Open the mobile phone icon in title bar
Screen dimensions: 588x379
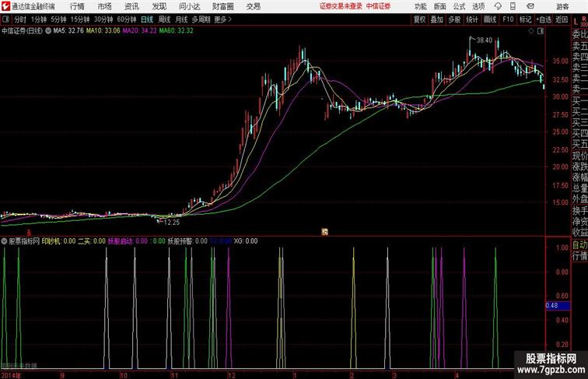pyautogui.click(x=513, y=6)
